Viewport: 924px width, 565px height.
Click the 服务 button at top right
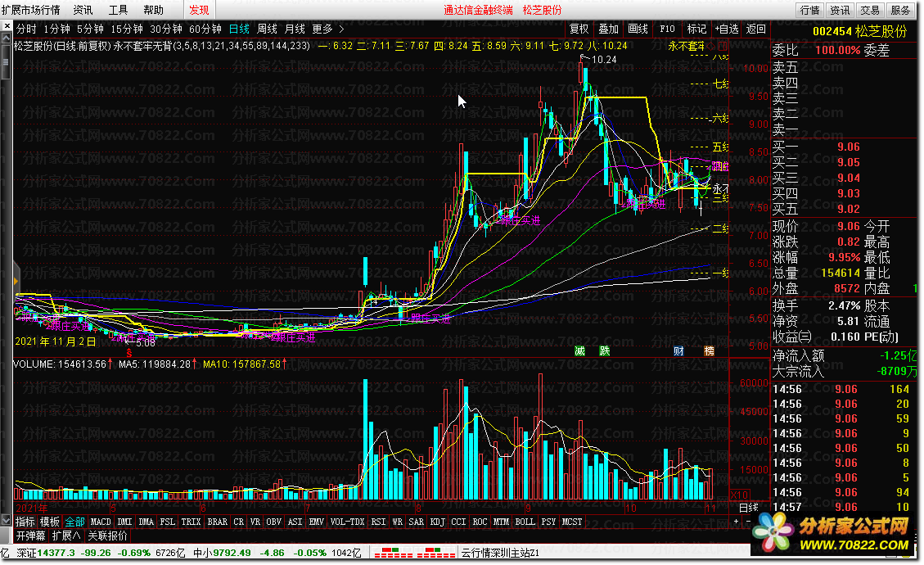click(x=900, y=10)
